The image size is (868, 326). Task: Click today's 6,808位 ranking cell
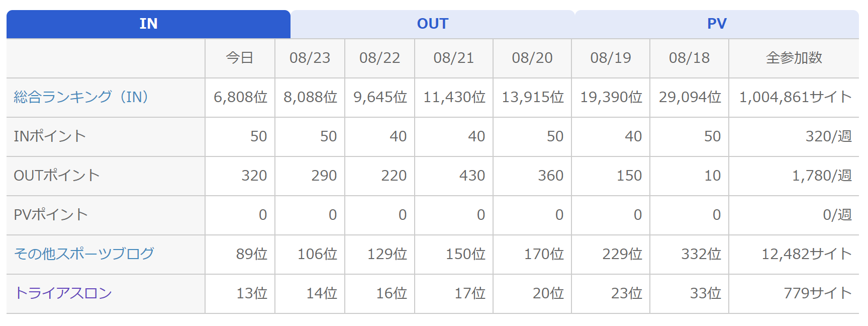[x=240, y=97]
